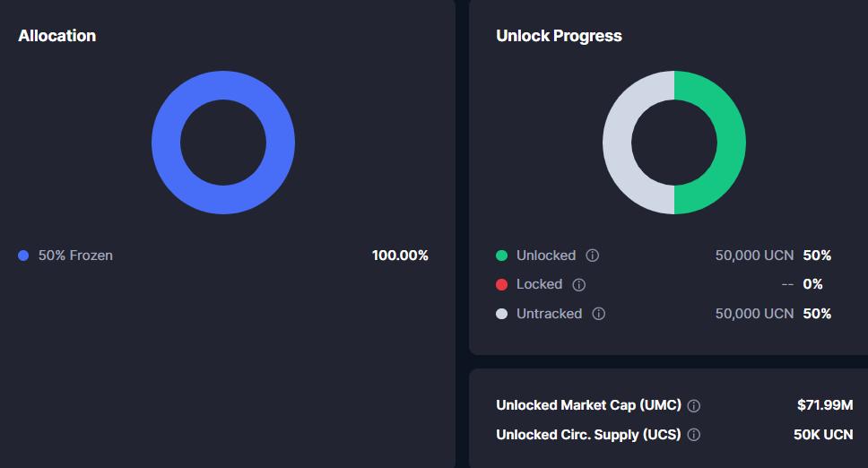
Task: Click the Untracked legend label
Action: click(549, 314)
